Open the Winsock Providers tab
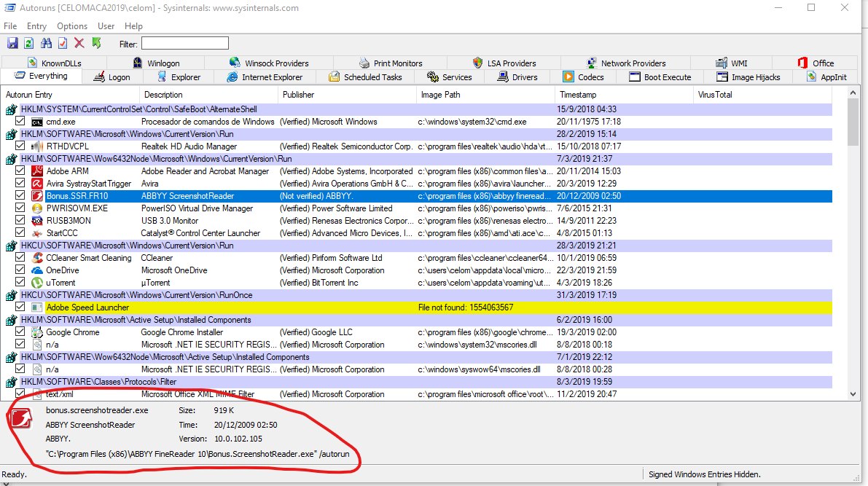This screenshot has width=868, height=486. 269,63
